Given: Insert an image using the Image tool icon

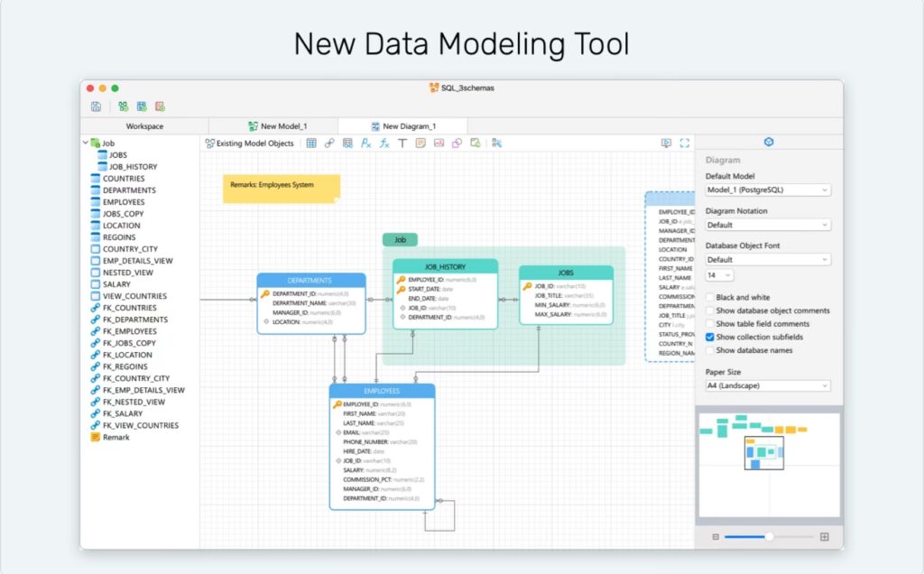Looking at the screenshot, I should click(x=439, y=143).
